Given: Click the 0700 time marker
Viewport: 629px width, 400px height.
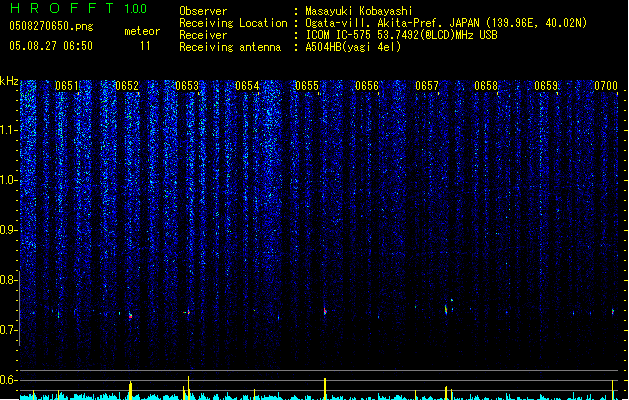Looking at the screenshot, I should coord(606,86).
